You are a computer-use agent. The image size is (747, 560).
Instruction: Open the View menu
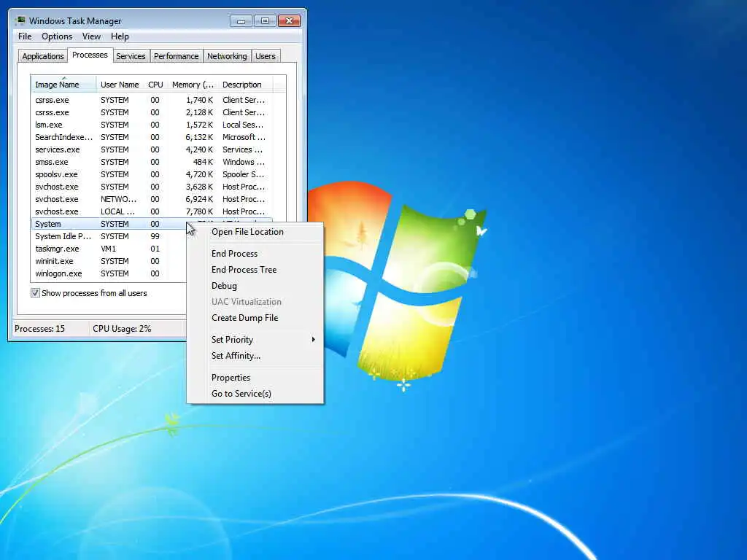(x=91, y=36)
